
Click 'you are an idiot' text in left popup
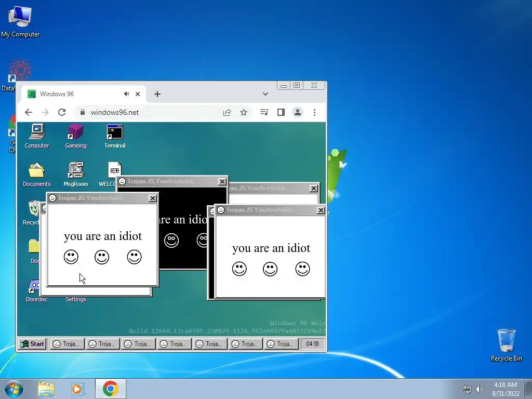(x=103, y=236)
